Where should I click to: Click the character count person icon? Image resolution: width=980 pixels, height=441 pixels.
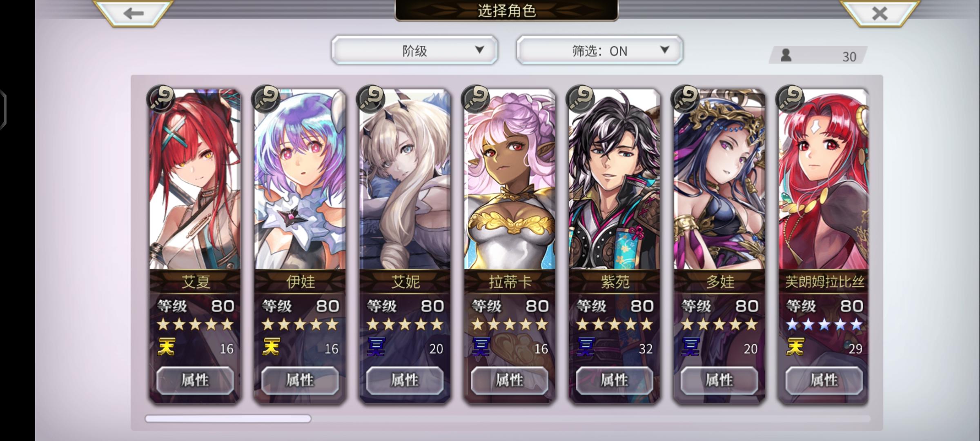[x=786, y=55]
